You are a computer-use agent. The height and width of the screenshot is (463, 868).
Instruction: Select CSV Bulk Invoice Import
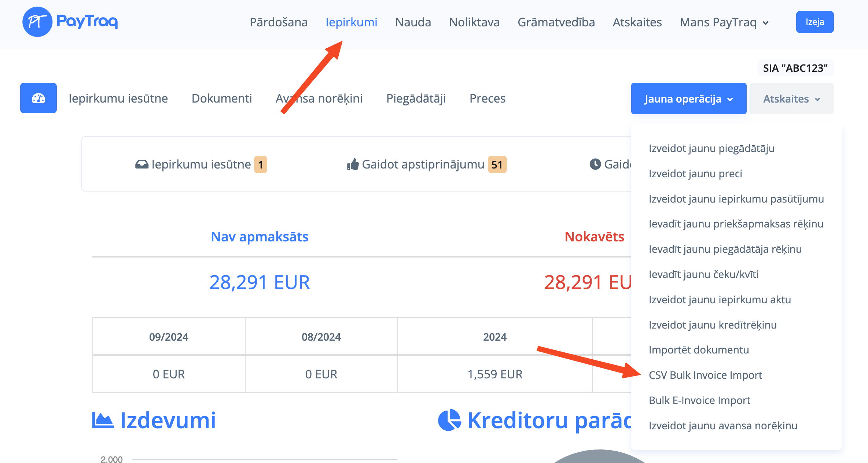[x=705, y=375]
